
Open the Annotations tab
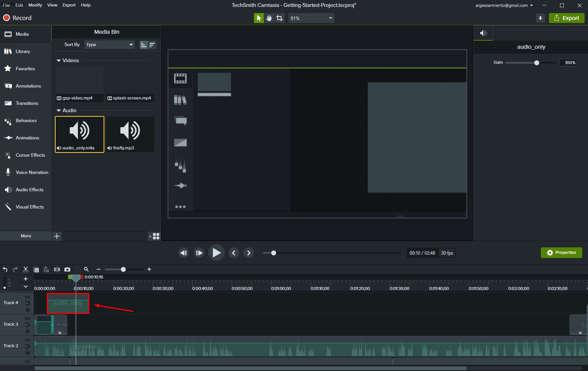26,86
